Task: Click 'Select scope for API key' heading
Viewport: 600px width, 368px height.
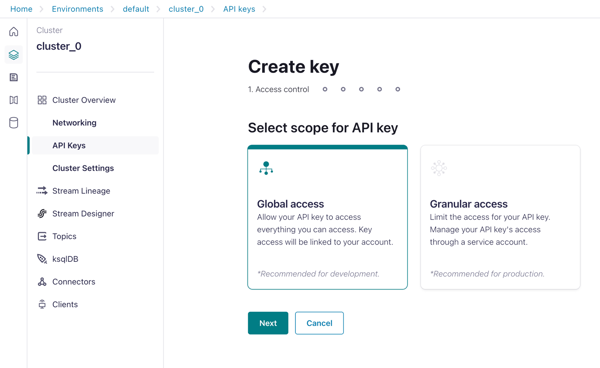Action: [x=323, y=128]
